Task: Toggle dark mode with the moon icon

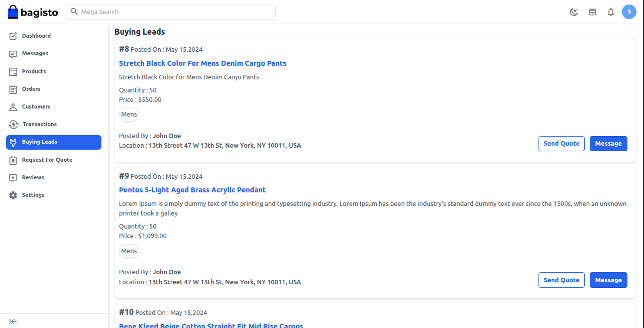Action: (574, 12)
